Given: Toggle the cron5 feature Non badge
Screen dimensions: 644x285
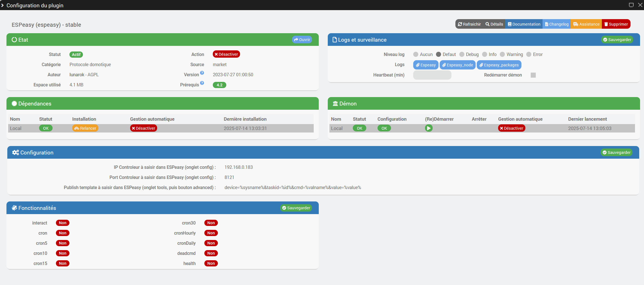Looking at the screenshot, I should [x=63, y=243].
